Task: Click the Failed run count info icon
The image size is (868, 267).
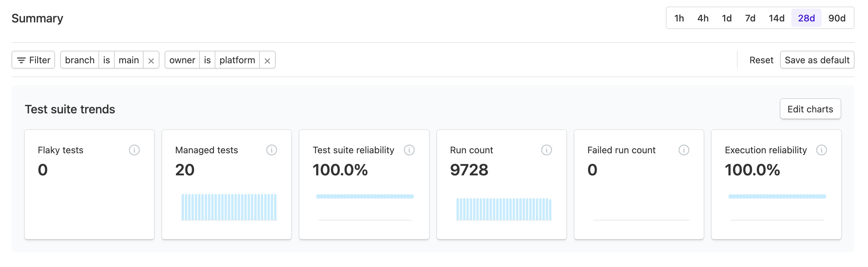Action: pos(684,150)
